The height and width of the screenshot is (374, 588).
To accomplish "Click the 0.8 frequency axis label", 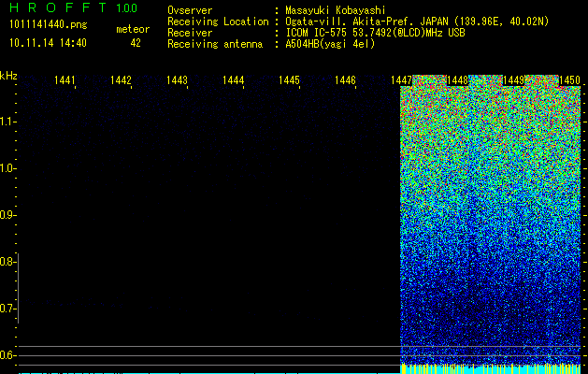I will [x=7, y=262].
